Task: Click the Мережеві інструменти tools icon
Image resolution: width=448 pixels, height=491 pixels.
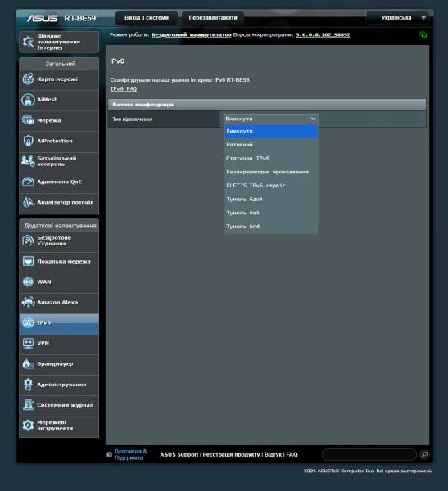Action: [28, 426]
